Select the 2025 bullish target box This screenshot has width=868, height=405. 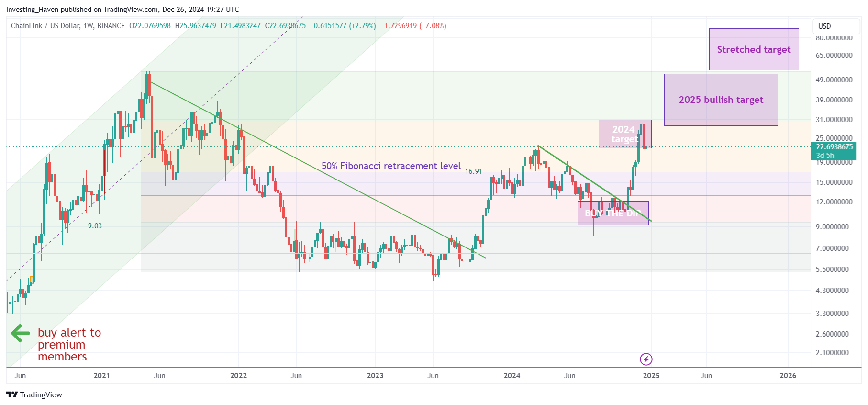tap(721, 100)
